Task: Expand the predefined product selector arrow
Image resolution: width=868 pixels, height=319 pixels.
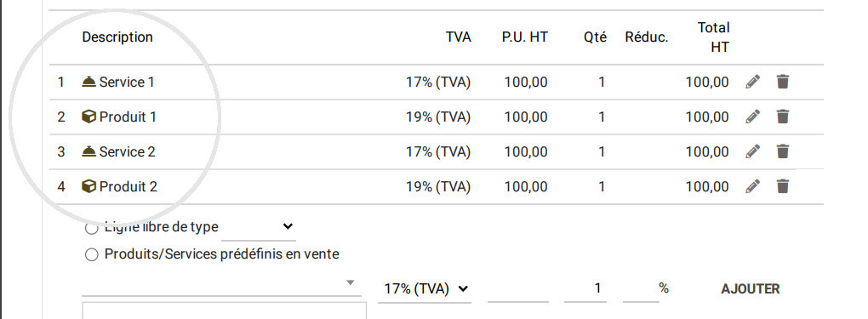Action: (350, 283)
